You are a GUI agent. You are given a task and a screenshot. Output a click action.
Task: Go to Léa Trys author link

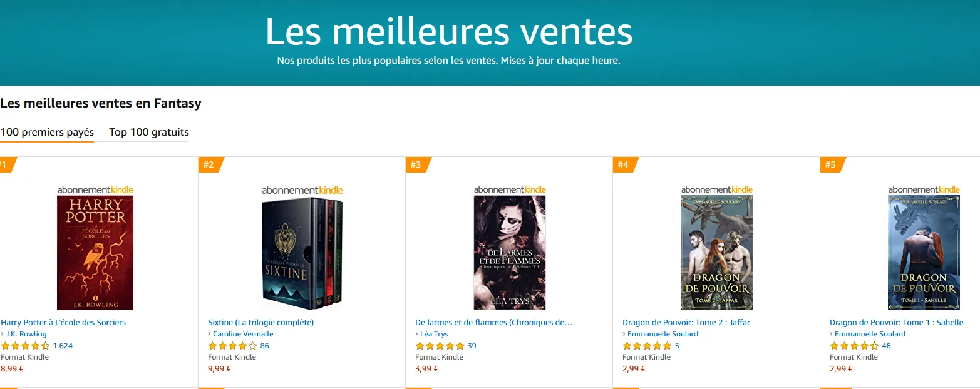click(x=434, y=334)
